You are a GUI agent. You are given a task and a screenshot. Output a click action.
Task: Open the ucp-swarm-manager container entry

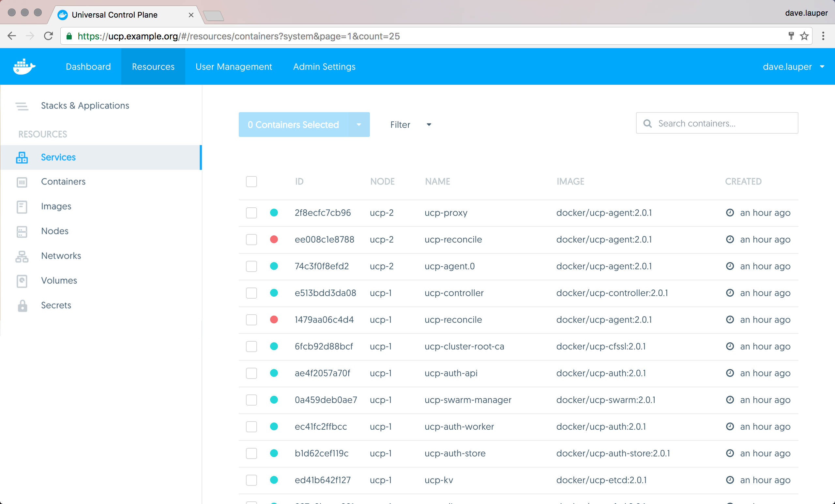[468, 400]
